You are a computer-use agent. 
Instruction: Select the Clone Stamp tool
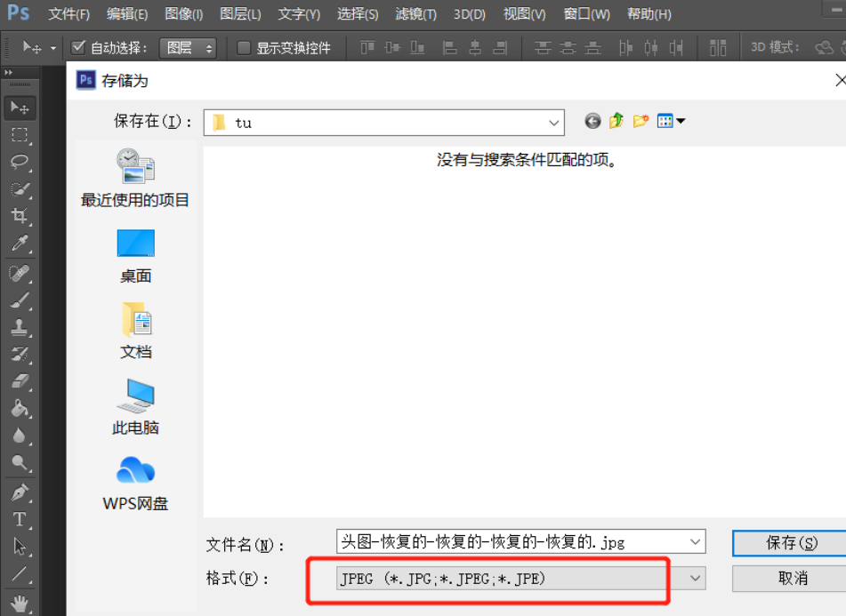20,327
